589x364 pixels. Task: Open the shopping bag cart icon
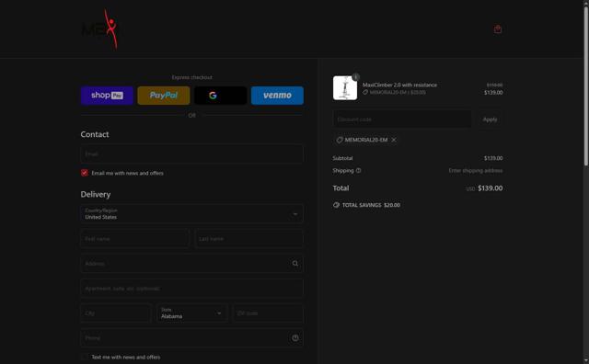pyautogui.click(x=498, y=29)
